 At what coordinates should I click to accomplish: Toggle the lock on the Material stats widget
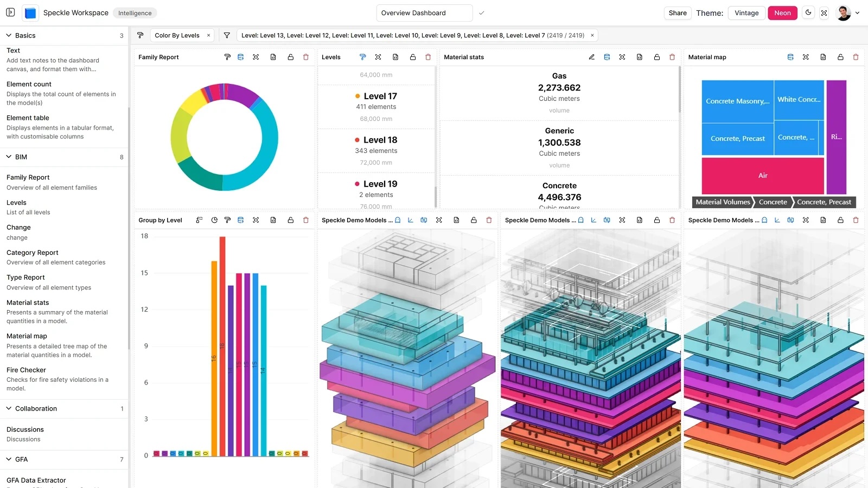click(x=657, y=57)
